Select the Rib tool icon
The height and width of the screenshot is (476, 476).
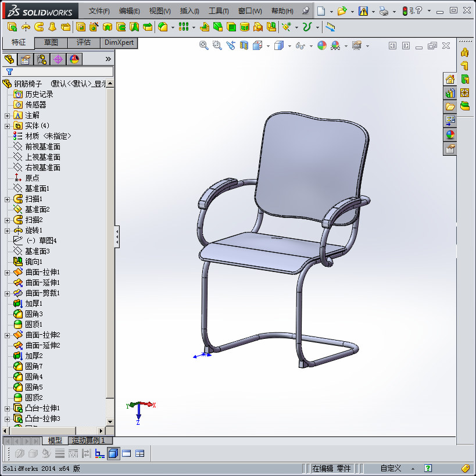pos(205,27)
